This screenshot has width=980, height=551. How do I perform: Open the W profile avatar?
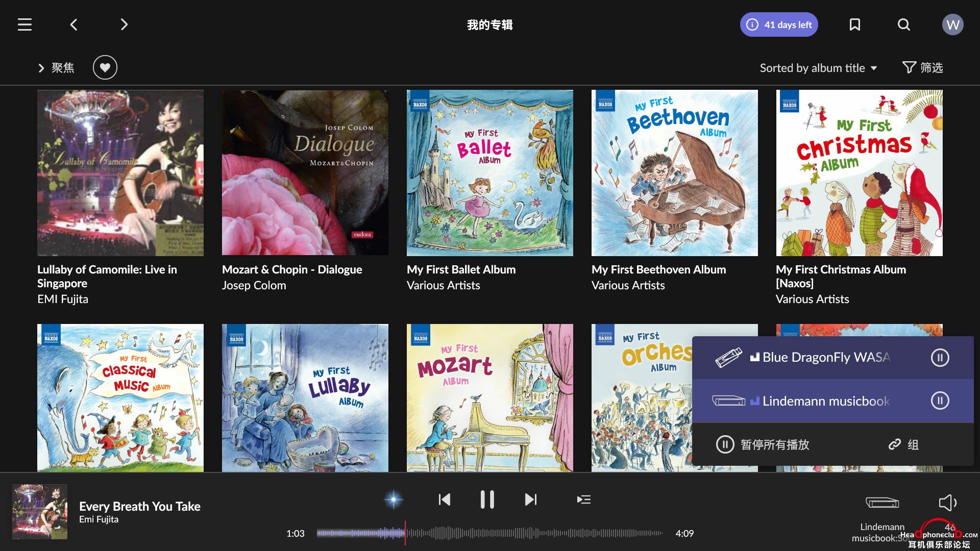[x=952, y=24]
